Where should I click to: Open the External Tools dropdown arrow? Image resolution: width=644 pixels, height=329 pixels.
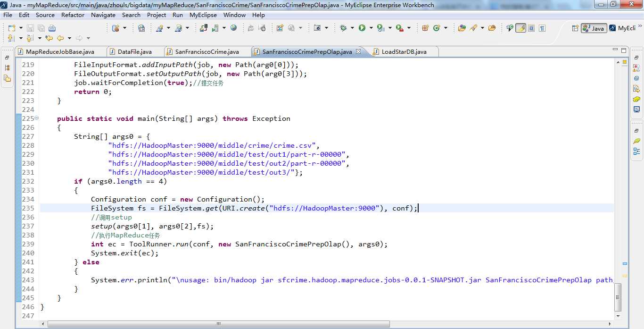[x=409, y=28]
